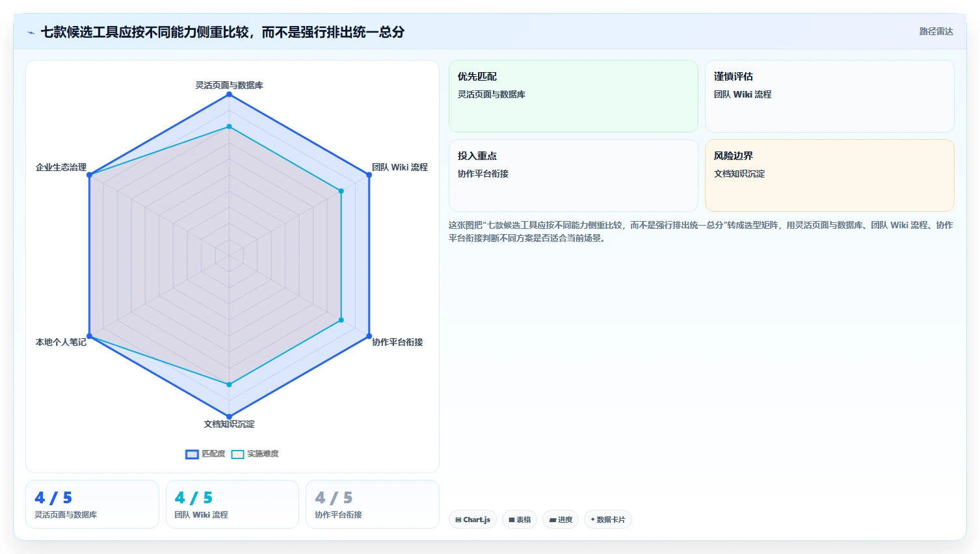This screenshot has width=980, height=554.
Task: Click the teal 实施难度 point on 团队 Wiki 流程 axis
Action: coord(341,191)
